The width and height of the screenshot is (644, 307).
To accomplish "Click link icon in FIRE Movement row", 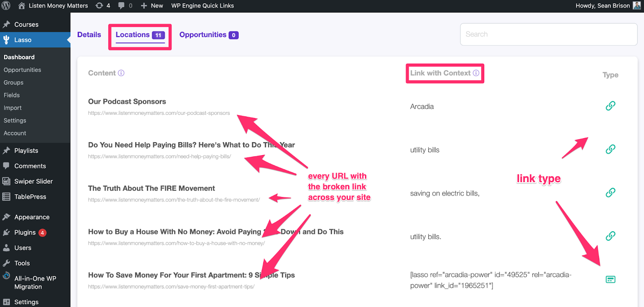I will coord(611,193).
